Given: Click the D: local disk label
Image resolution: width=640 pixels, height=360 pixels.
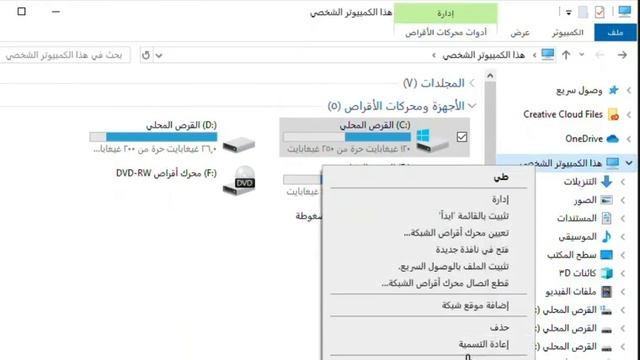Looking at the screenshot, I should [181, 125].
